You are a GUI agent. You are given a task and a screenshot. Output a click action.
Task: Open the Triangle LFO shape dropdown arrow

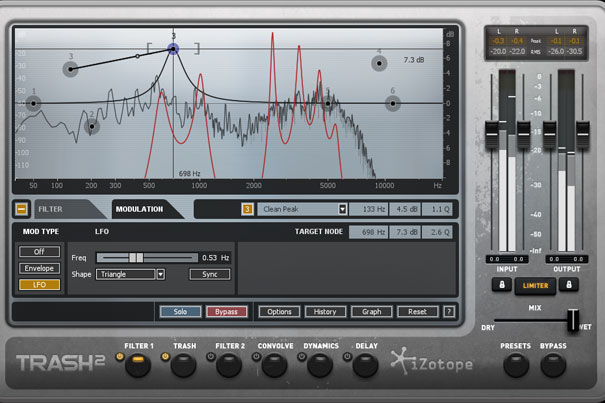[x=161, y=274]
